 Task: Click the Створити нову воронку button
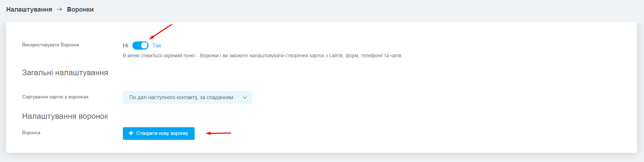(159, 134)
